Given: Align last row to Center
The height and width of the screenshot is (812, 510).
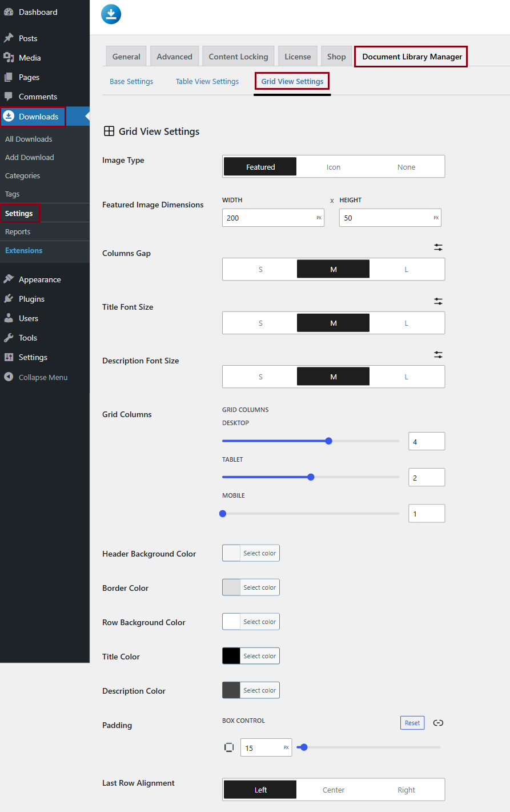Looking at the screenshot, I should tap(334, 790).
